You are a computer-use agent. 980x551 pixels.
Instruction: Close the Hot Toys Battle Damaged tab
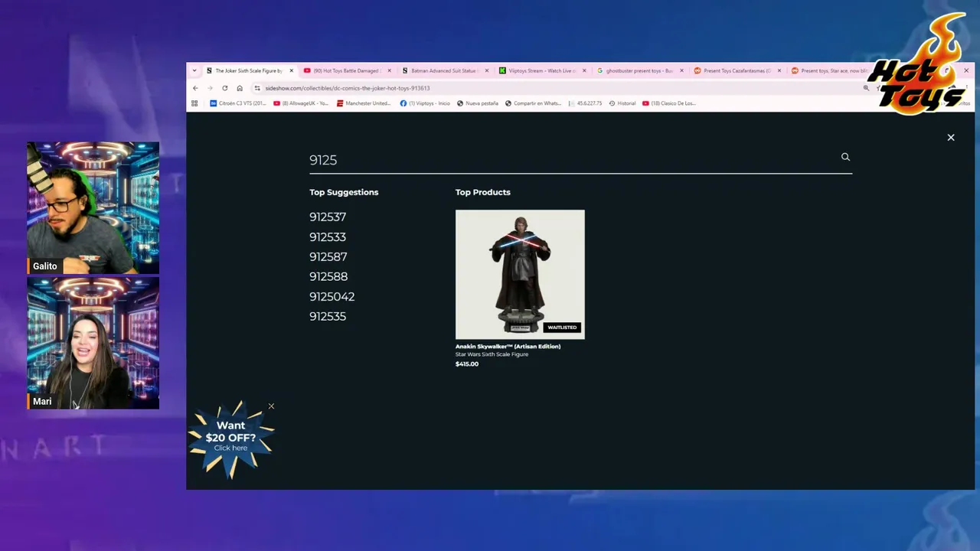[x=389, y=70]
